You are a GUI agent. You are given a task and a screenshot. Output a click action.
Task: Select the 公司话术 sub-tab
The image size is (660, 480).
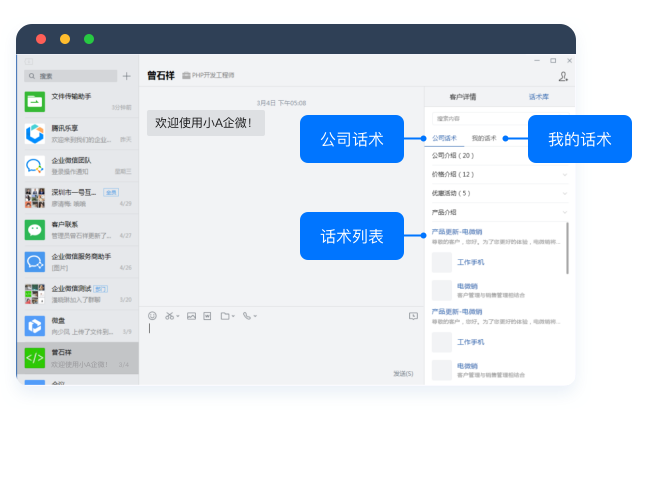[x=444, y=138]
